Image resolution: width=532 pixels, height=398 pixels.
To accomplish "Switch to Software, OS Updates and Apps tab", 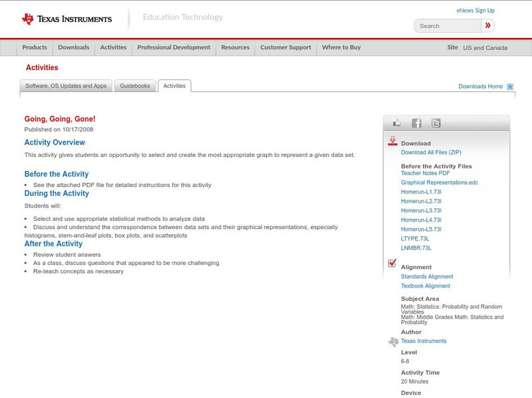I will [66, 86].
